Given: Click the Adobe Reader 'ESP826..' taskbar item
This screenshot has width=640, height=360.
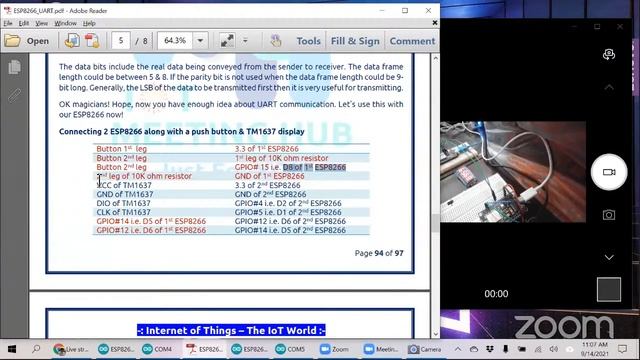Looking at the screenshot, I should coord(204,349).
